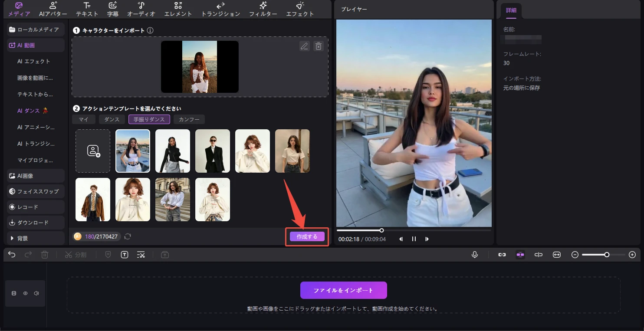This screenshot has height=331, width=644.
Task: Select the カンフー template category
Action: click(189, 119)
